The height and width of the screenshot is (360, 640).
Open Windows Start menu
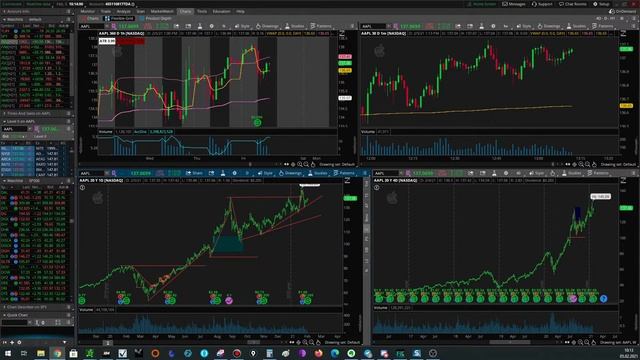(8, 353)
